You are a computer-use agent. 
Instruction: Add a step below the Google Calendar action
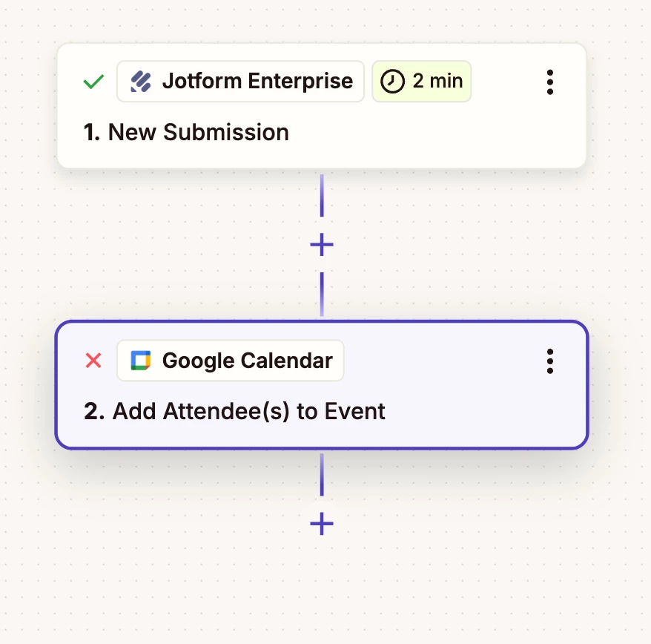click(x=322, y=524)
